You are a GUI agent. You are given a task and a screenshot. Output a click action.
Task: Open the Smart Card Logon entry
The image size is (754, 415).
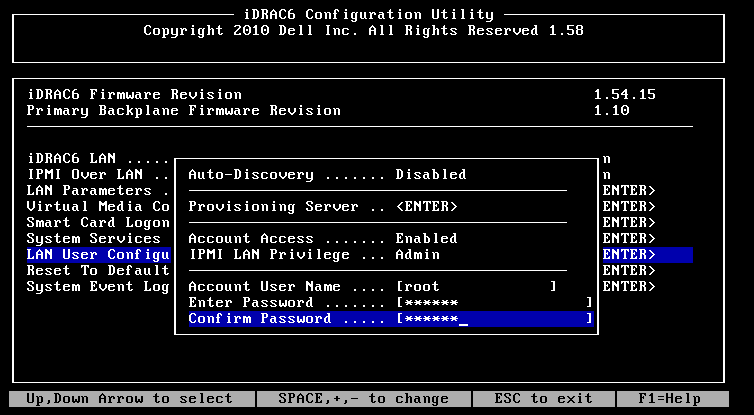[x=98, y=222]
